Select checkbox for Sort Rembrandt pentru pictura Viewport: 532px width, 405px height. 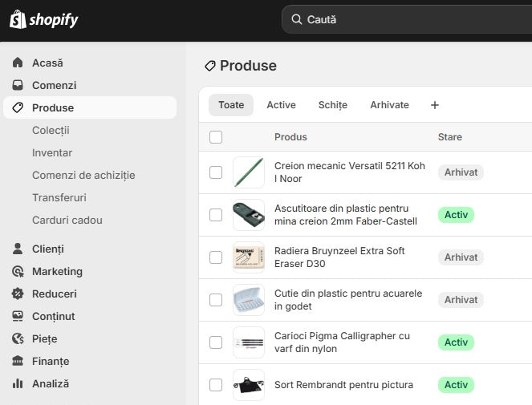coord(216,385)
